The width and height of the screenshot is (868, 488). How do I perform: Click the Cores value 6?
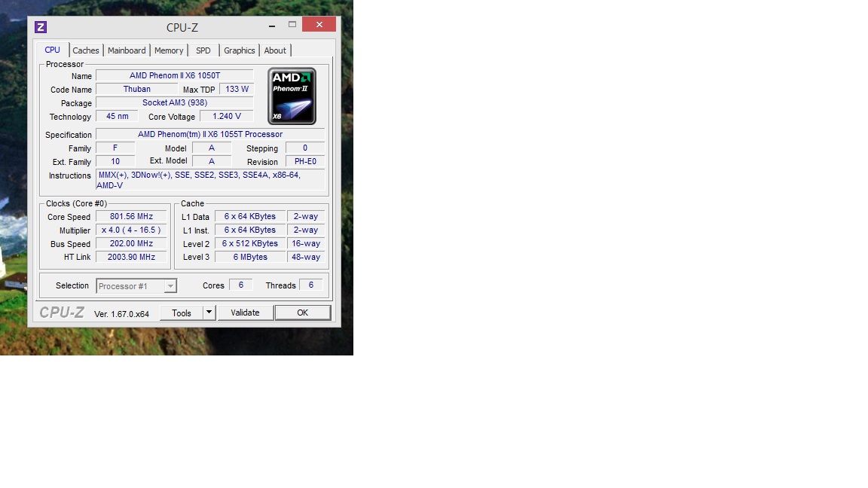[x=241, y=285]
